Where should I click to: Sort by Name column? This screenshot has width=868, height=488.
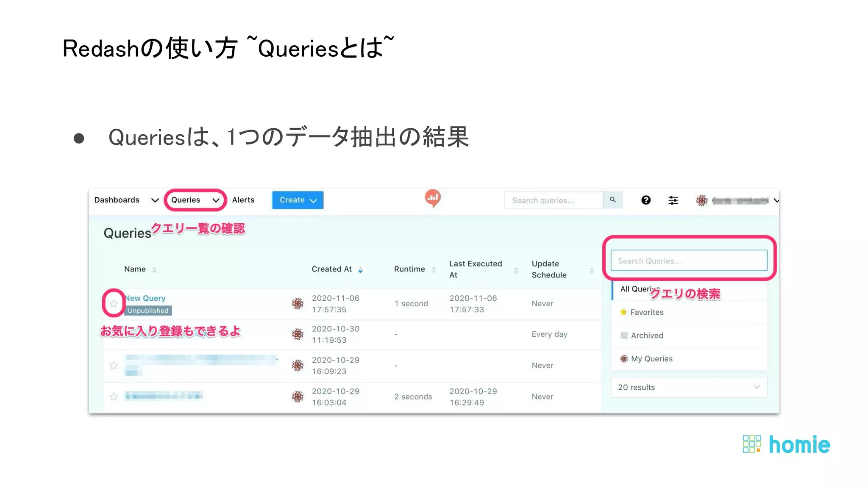coord(140,269)
